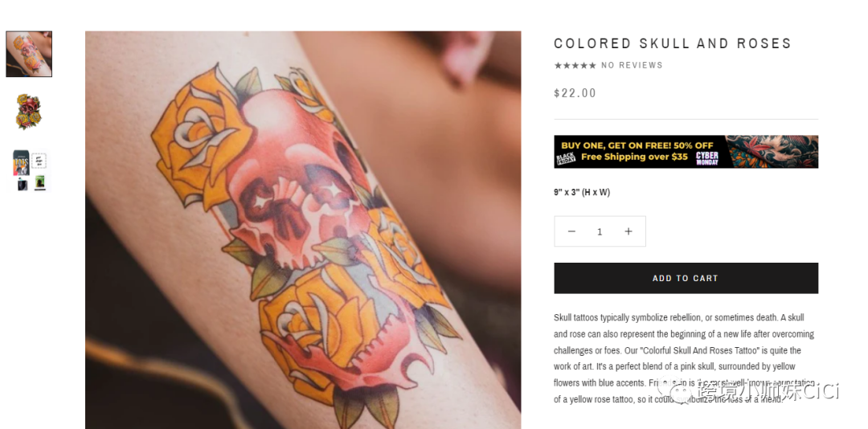The width and height of the screenshot is (868, 429).
Task: Click the $22.00 price
Action: [x=575, y=93]
